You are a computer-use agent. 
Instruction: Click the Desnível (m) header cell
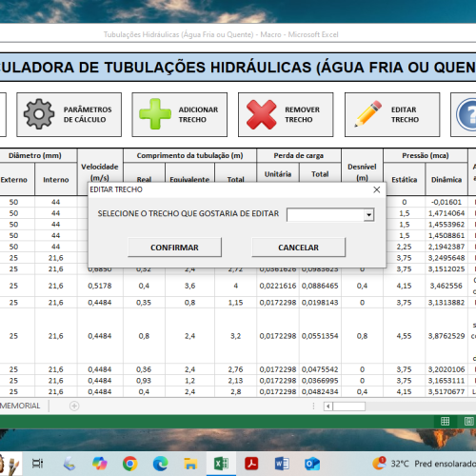pos(362,172)
